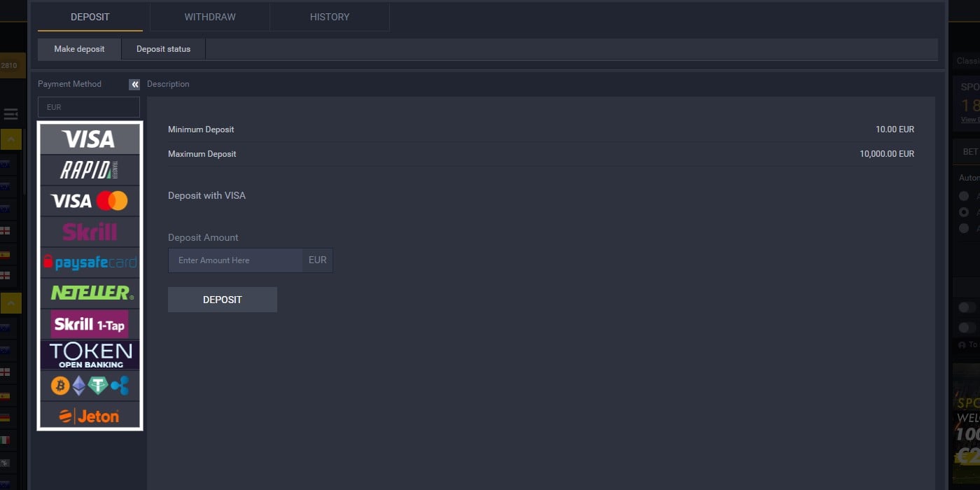The width and height of the screenshot is (980, 490).
Task: Choose Token Open Banking method
Action: pos(90,355)
